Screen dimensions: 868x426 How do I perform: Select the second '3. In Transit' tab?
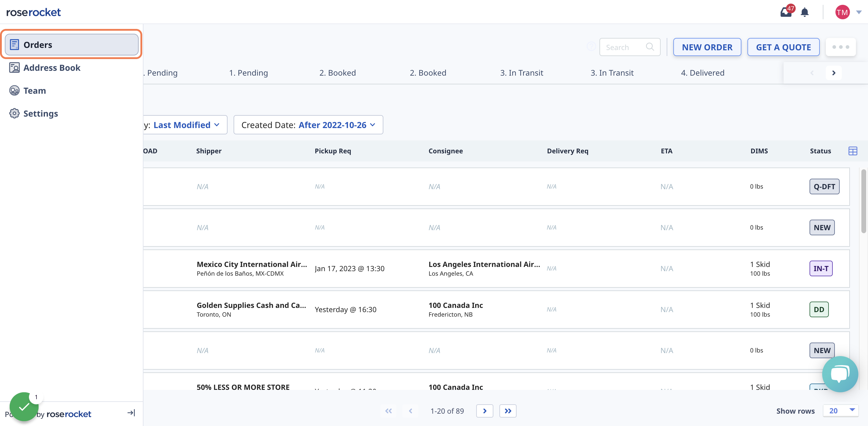(x=612, y=73)
